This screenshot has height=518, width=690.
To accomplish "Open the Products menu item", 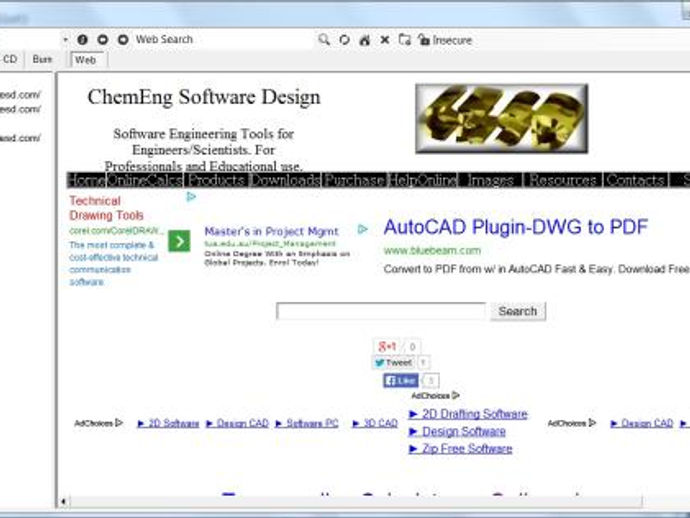I will point(217,180).
